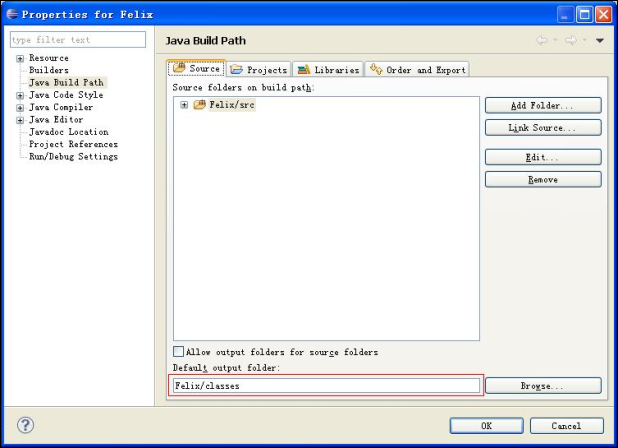Click the Cancel button
Screen dimensions: 618x448
567,426
